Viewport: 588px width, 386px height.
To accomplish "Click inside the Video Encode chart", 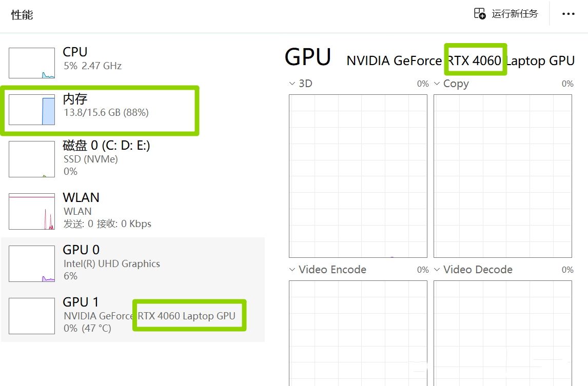I will pos(358,332).
